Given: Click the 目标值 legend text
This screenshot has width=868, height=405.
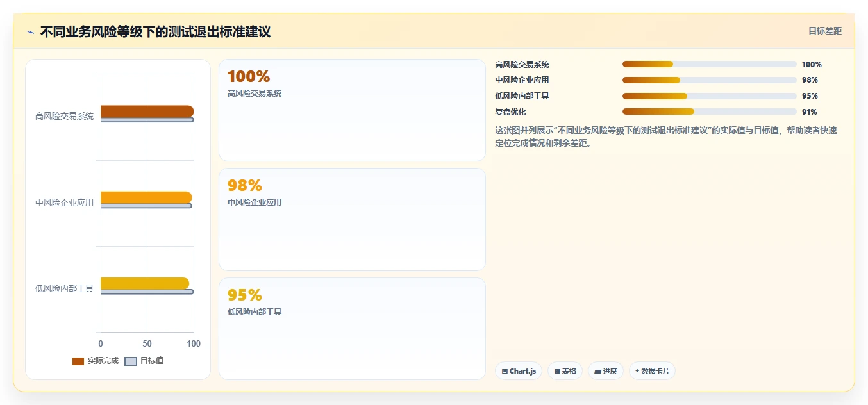Looking at the screenshot, I should point(152,361).
